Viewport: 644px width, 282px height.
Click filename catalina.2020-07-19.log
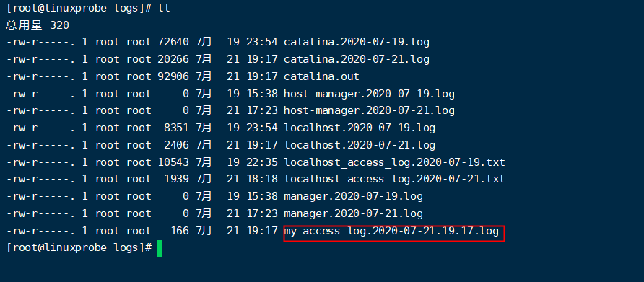[357, 42]
